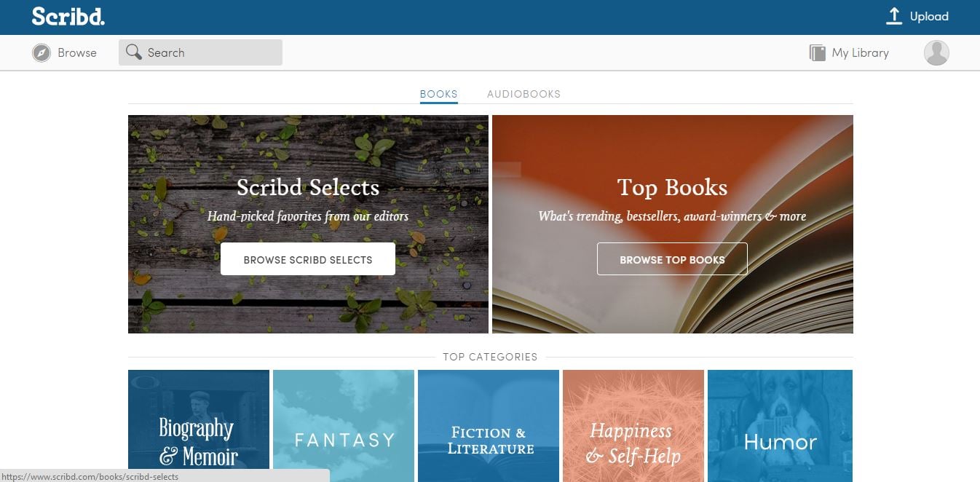Screen dimensions: 980x482
Task: Open the user profile avatar
Action: 936,53
